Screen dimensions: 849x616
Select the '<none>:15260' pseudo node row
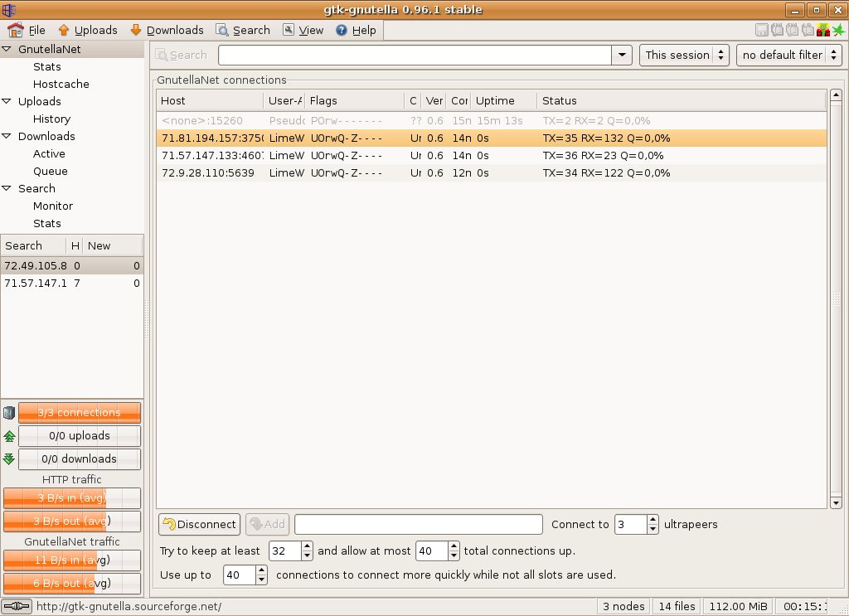click(492, 121)
